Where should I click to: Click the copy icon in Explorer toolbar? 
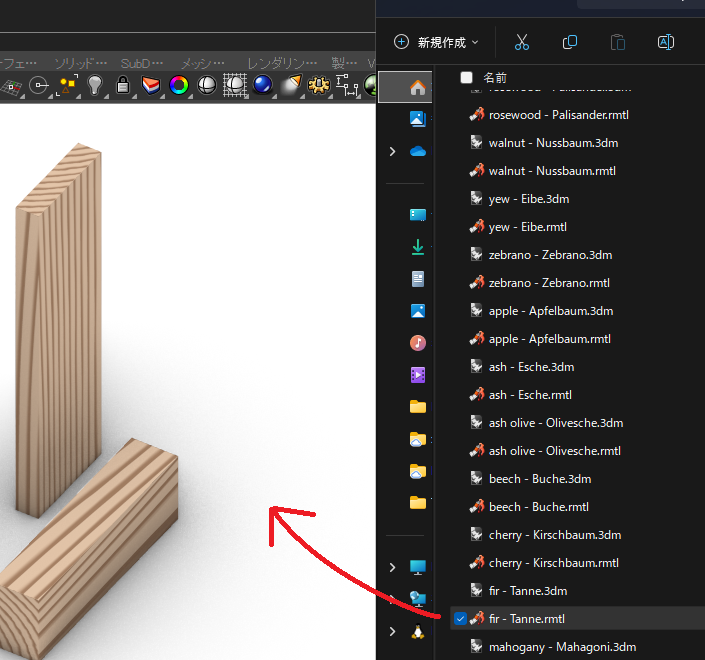(570, 42)
